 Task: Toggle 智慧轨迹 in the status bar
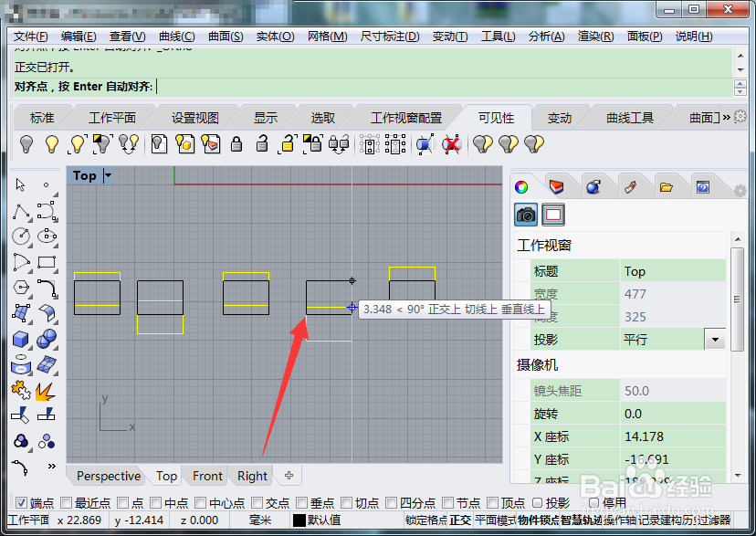581,520
